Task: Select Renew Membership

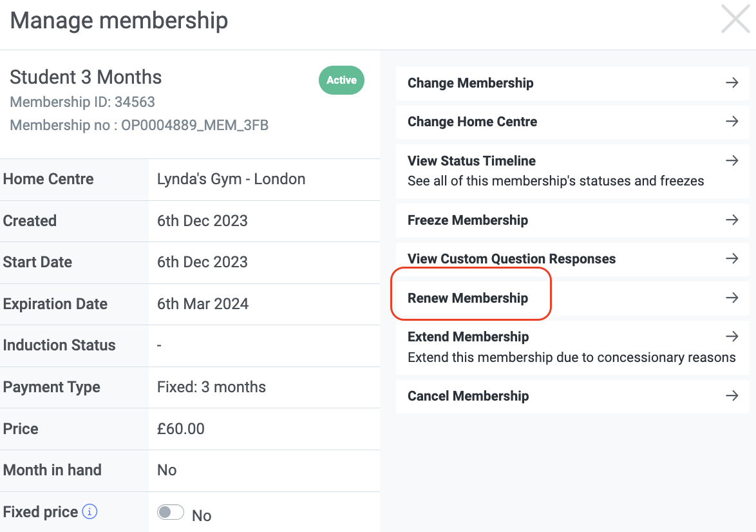Action: point(572,298)
